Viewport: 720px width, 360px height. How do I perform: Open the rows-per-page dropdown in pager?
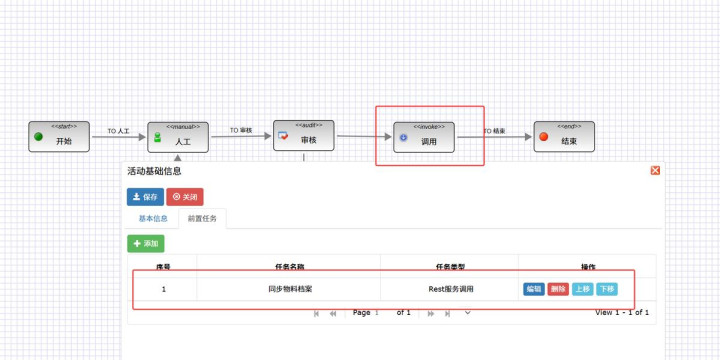[468, 313]
